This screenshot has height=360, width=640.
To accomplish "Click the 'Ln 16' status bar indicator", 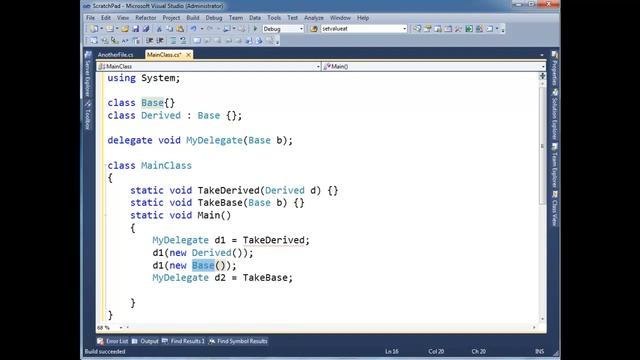I will (x=391, y=351).
